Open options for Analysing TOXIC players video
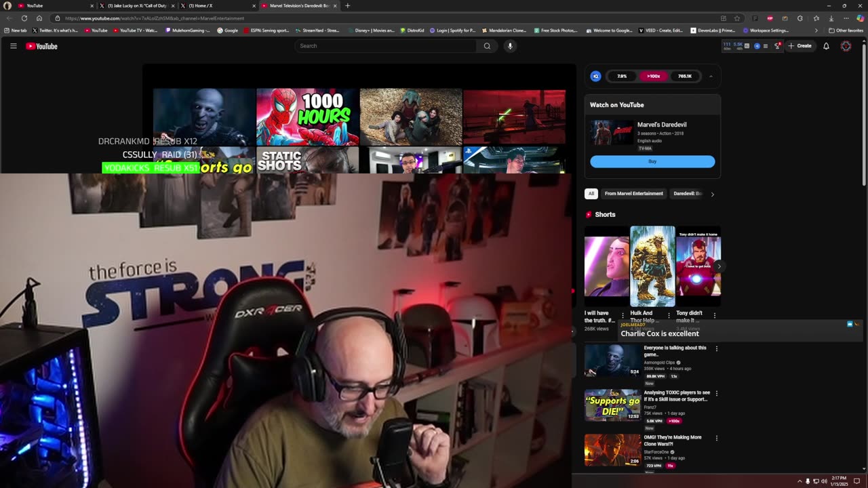 coord(716,393)
